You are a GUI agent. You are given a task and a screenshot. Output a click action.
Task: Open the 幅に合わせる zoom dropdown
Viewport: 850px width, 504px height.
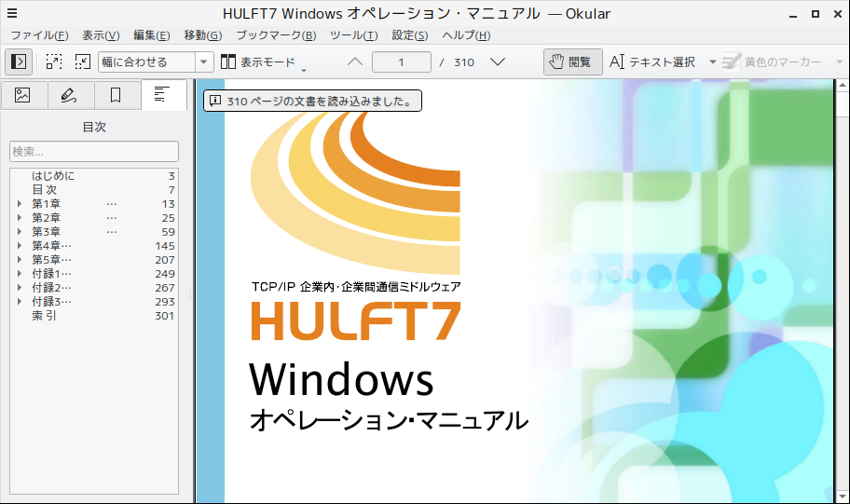coord(203,61)
